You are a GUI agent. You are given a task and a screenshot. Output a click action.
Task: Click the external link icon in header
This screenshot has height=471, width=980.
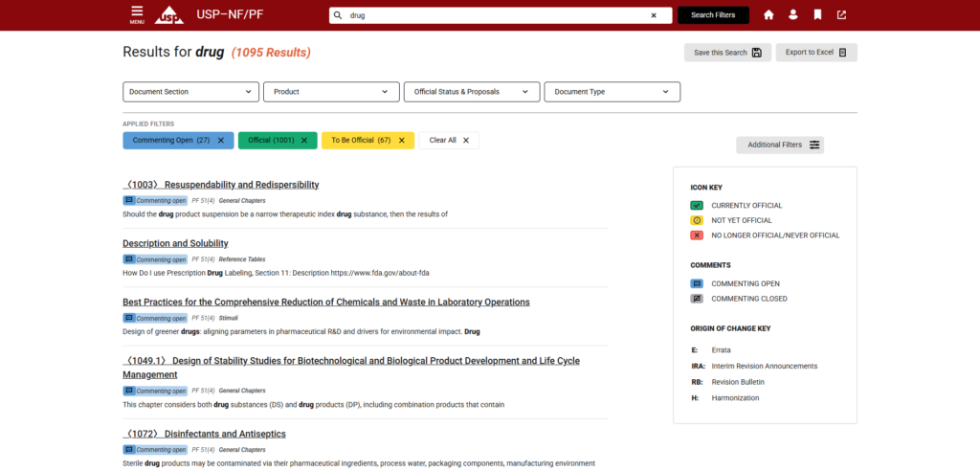pyautogui.click(x=841, y=15)
